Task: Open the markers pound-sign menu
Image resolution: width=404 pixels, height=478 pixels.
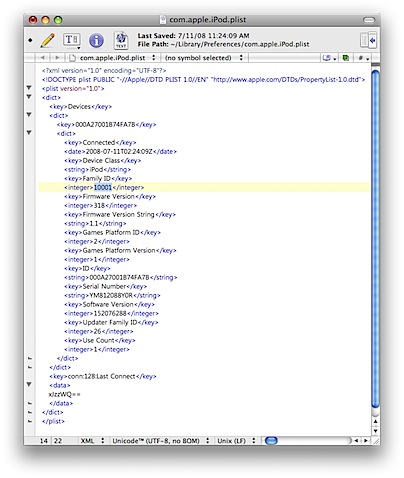Action: coord(363,58)
